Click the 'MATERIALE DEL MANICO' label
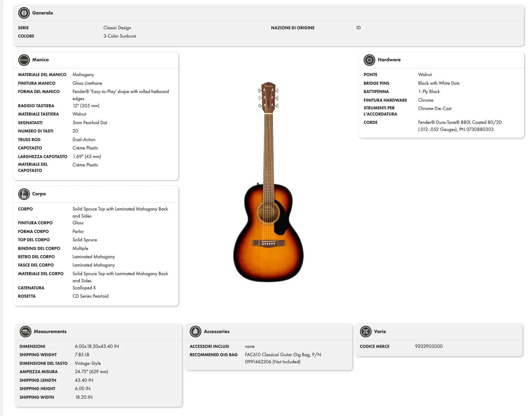 (42, 75)
